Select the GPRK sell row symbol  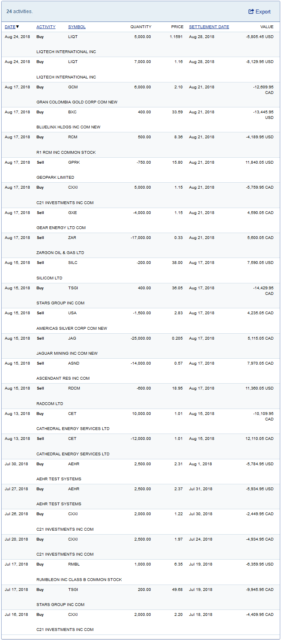tap(74, 162)
